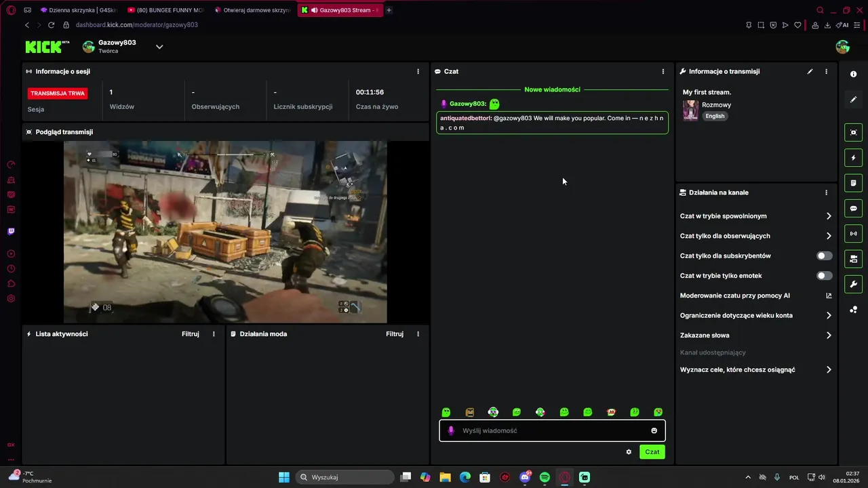
Task: Toggle the document-note panel sidebar icon
Action: [853, 183]
